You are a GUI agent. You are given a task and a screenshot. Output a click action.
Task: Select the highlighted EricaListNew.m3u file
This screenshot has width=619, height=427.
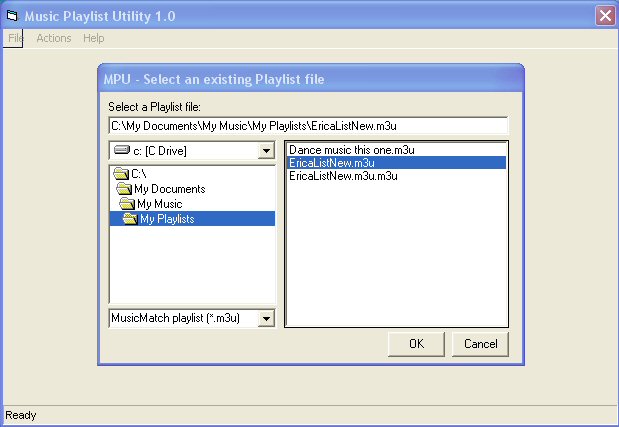[396, 163]
